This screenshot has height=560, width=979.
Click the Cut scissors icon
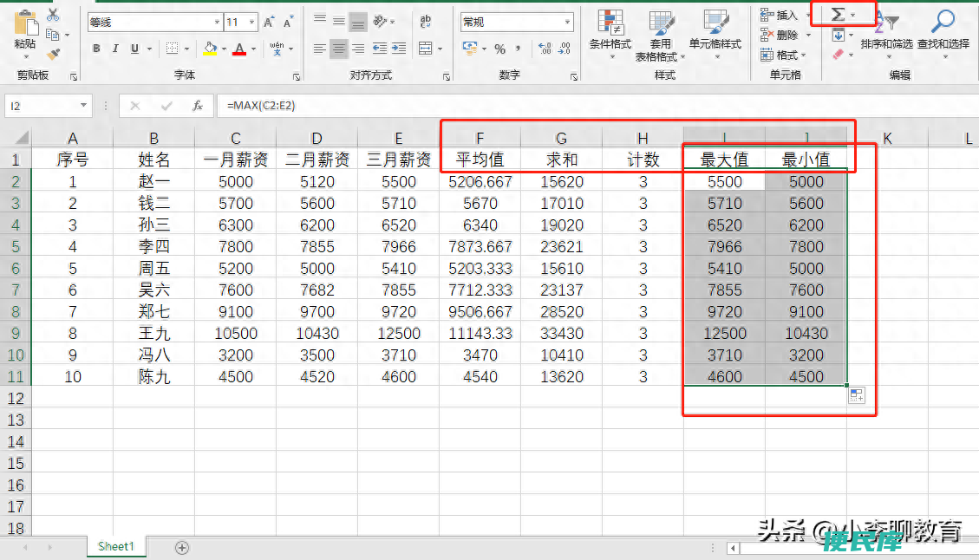pos(53,15)
